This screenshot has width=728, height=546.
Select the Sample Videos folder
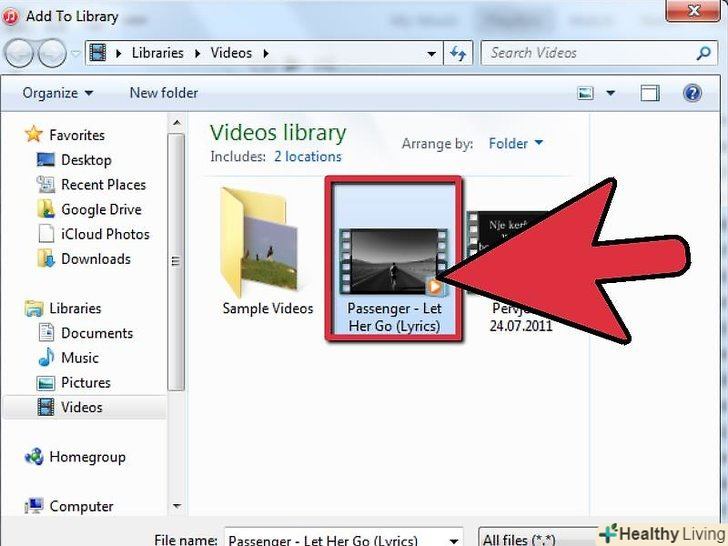tap(267, 251)
